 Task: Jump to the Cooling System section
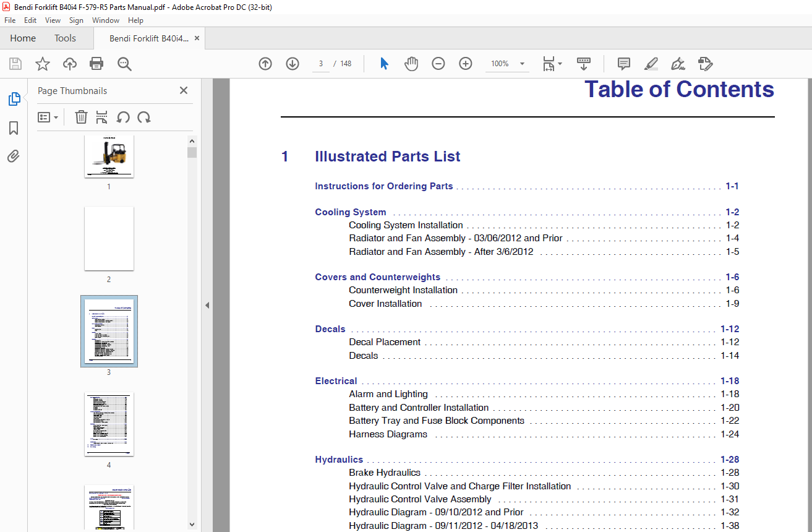tap(351, 212)
